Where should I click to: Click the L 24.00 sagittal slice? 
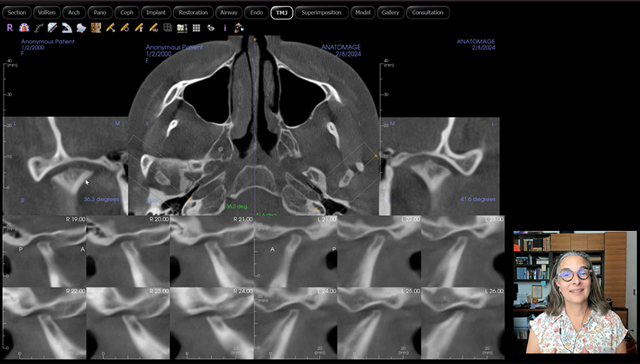pos(295,323)
